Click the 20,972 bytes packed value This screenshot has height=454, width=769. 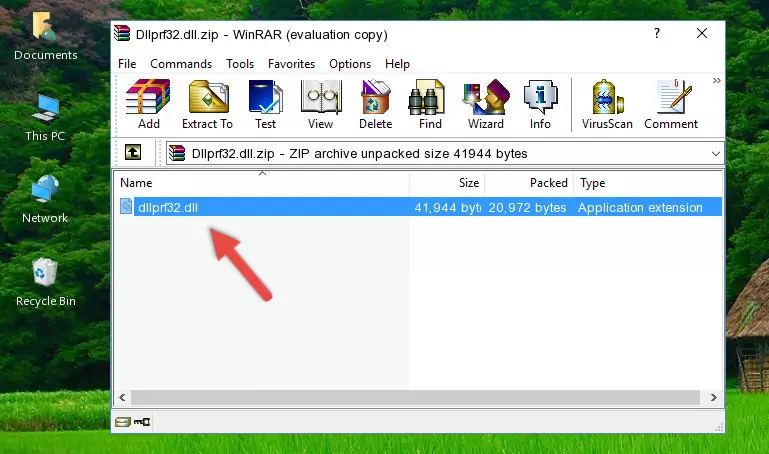point(527,207)
